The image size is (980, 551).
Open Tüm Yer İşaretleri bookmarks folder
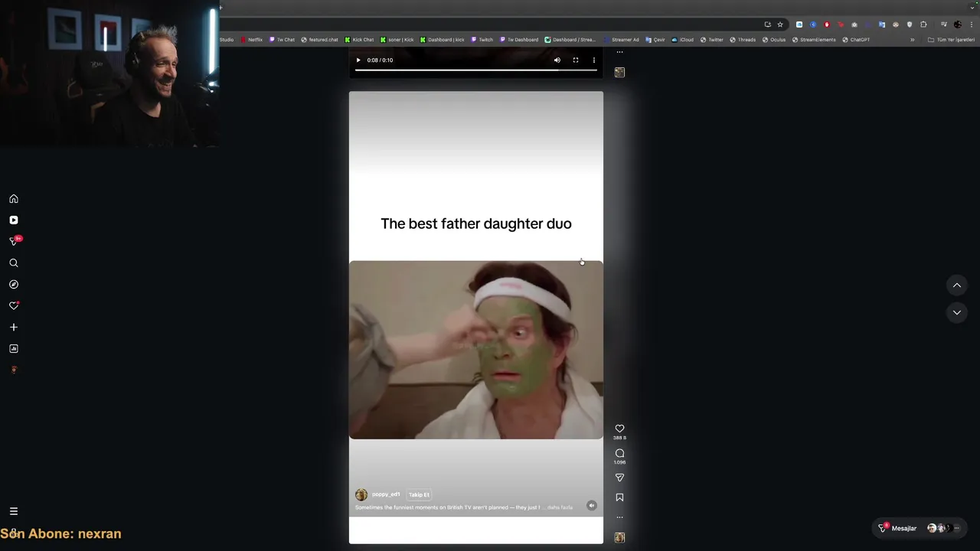(952, 40)
